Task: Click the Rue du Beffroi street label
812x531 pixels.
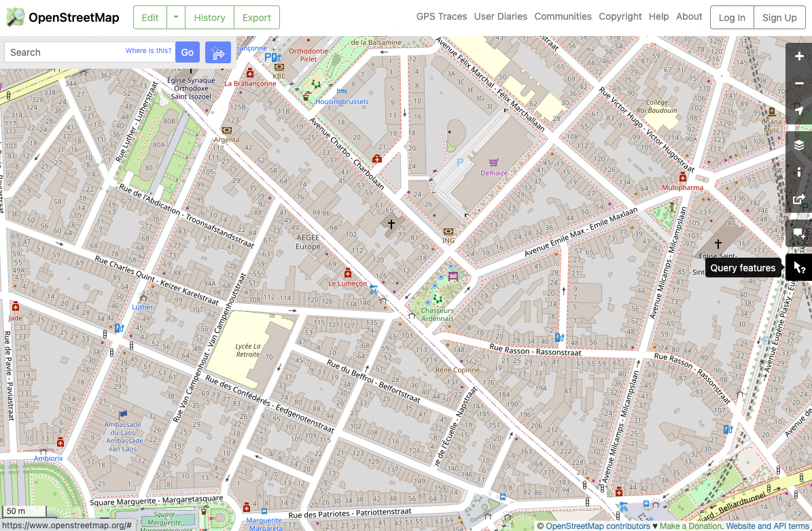Action: click(x=374, y=381)
